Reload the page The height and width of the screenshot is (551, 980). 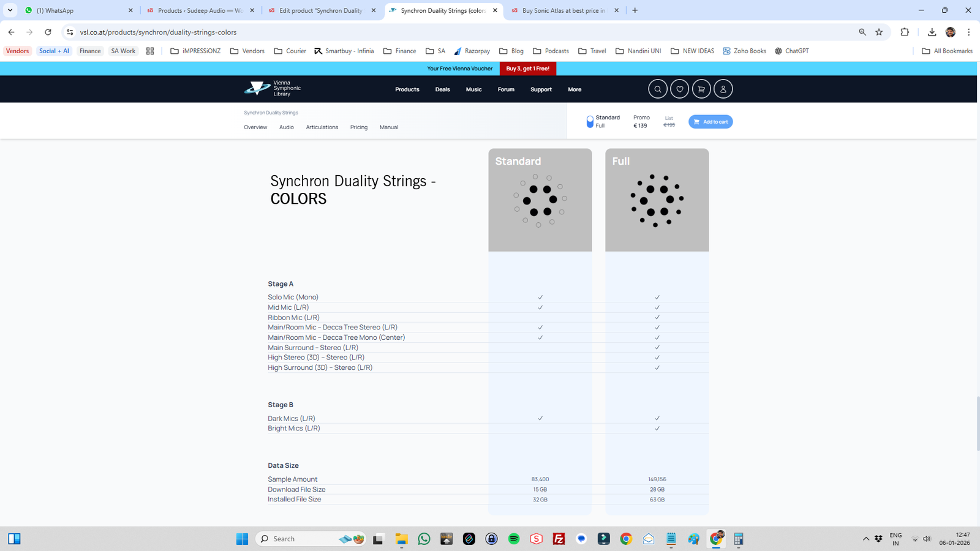(48, 32)
